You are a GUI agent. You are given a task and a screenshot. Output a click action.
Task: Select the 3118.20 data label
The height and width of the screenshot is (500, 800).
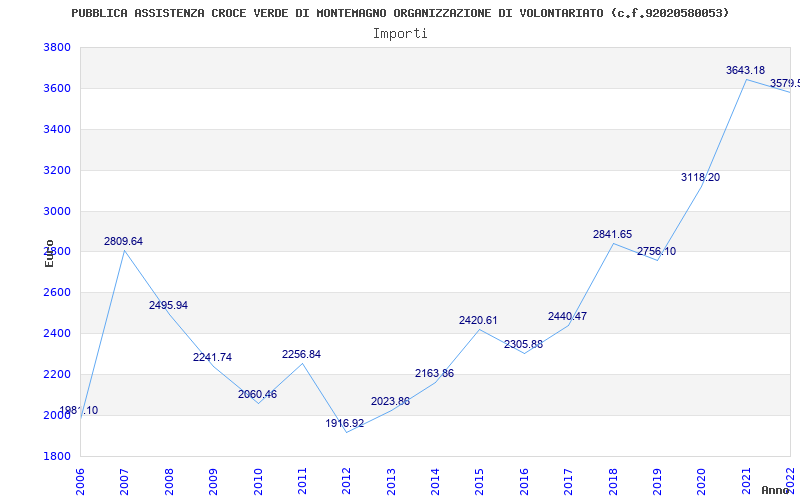tap(701, 178)
